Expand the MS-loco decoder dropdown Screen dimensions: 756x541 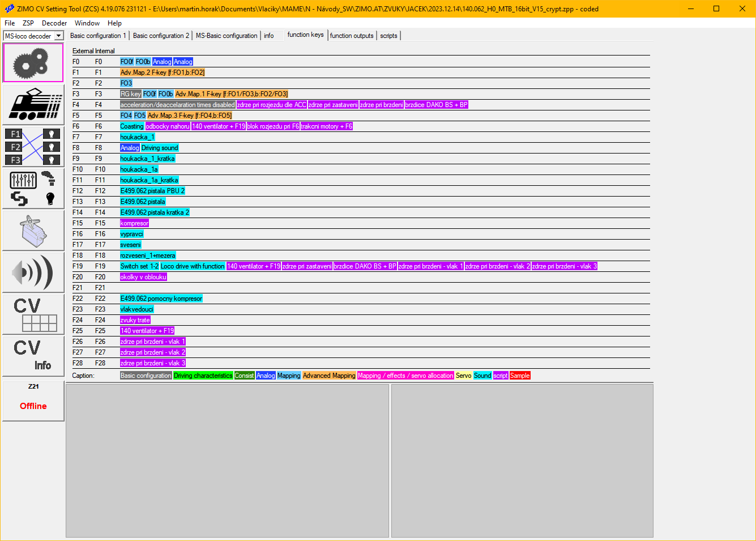(x=58, y=36)
